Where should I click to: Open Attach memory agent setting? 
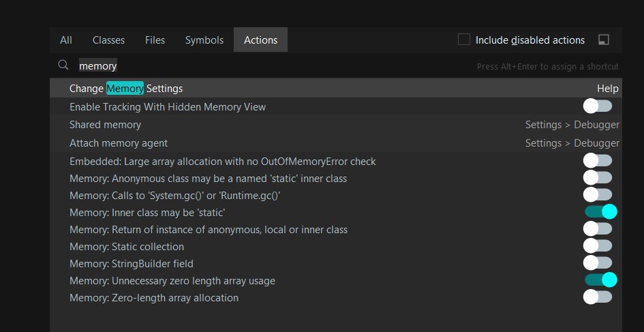click(335, 143)
